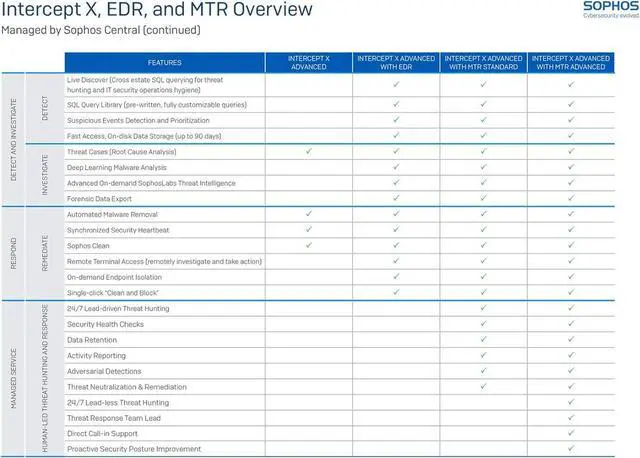The height and width of the screenshot is (458, 640).
Task: Click Sophos Clean checkmark under Intercept X Advanced
Action: coord(309,245)
